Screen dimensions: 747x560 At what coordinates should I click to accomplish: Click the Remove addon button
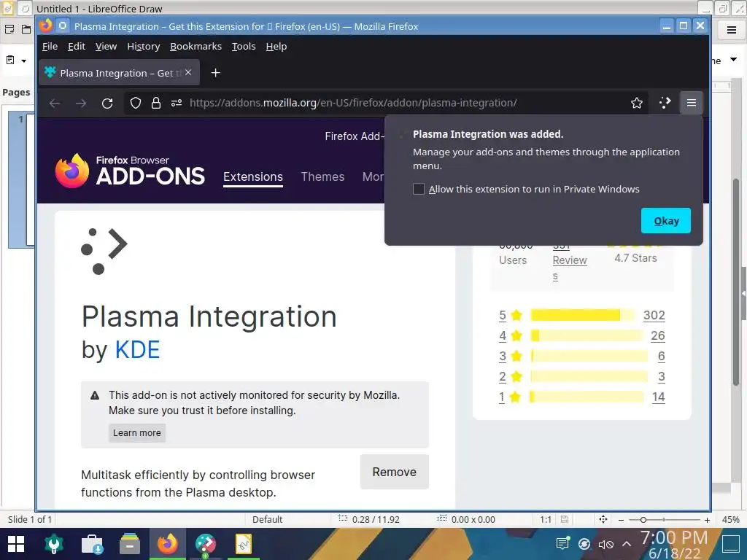coord(395,472)
